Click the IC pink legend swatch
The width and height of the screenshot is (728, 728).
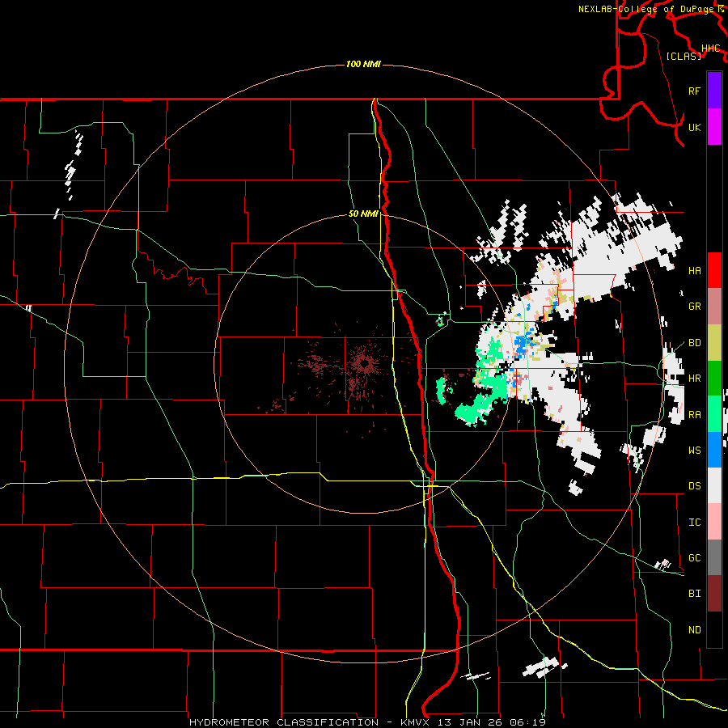click(714, 522)
